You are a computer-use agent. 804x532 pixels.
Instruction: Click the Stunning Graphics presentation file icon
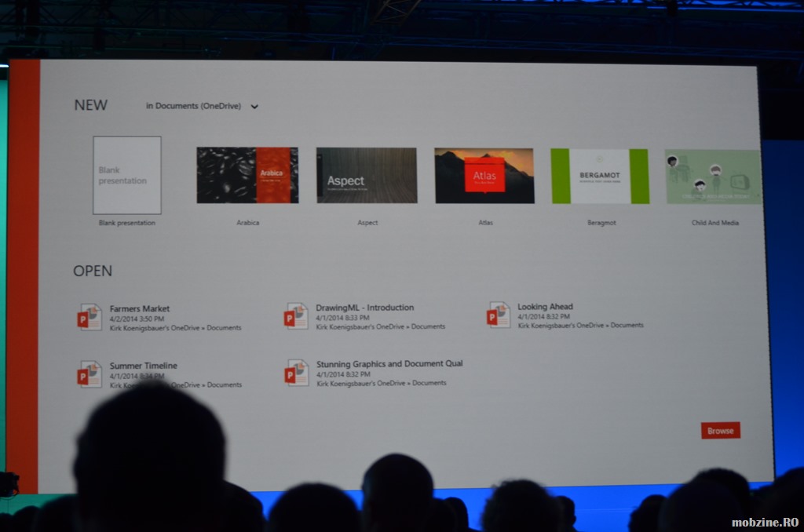(x=297, y=373)
